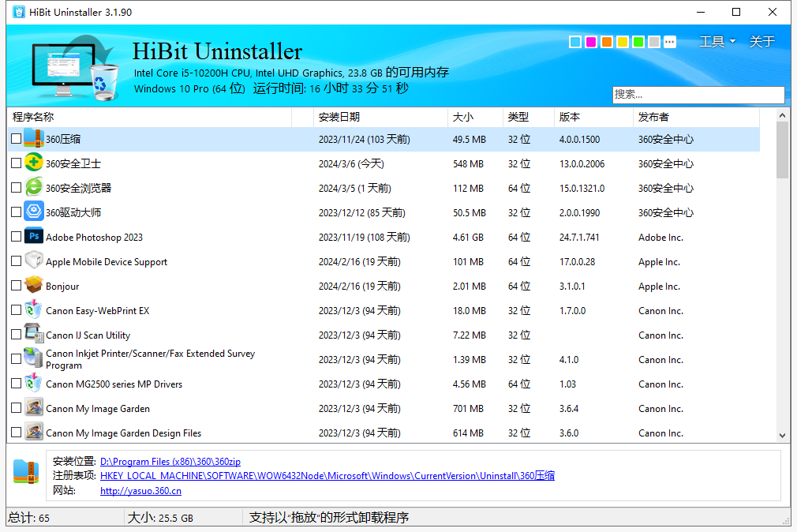Click the HiBit computer and recycle bin logo
Image resolution: width=797 pixels, height=532 pixels.
point(75,67)
